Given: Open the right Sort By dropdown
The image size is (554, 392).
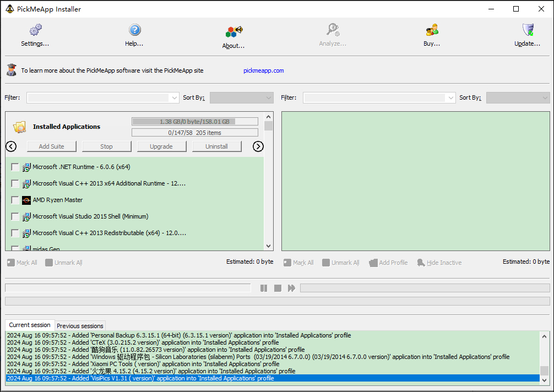Looking at the screenshot, I should [x=518, y=98].
